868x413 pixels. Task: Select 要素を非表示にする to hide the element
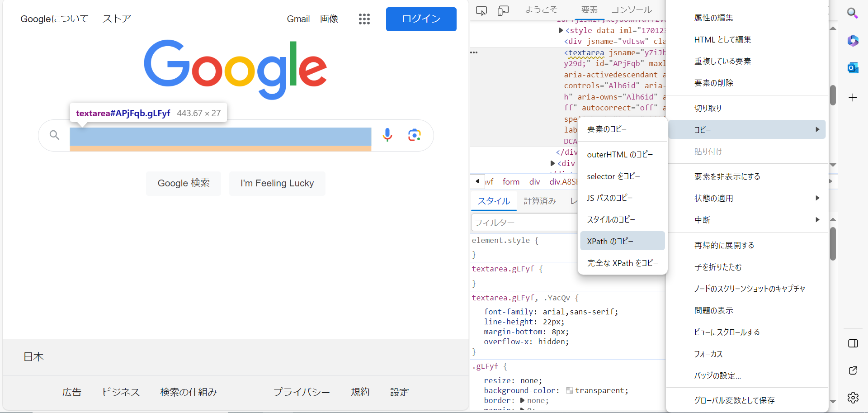point(726,176)
